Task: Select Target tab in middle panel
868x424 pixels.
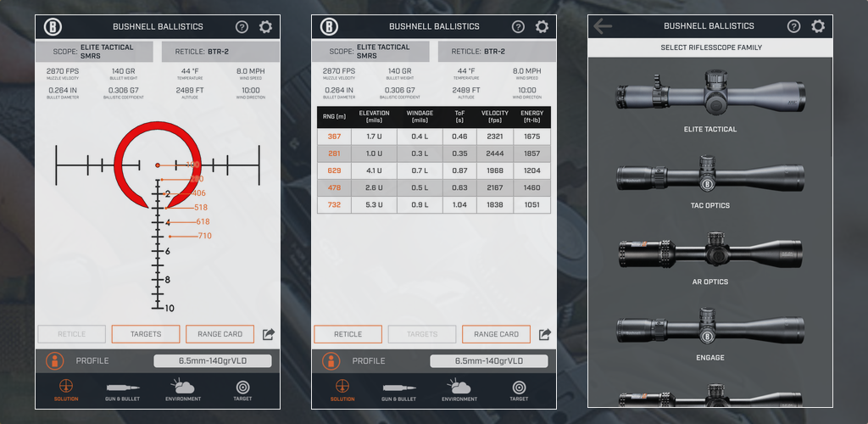Action: click(519, 391)
